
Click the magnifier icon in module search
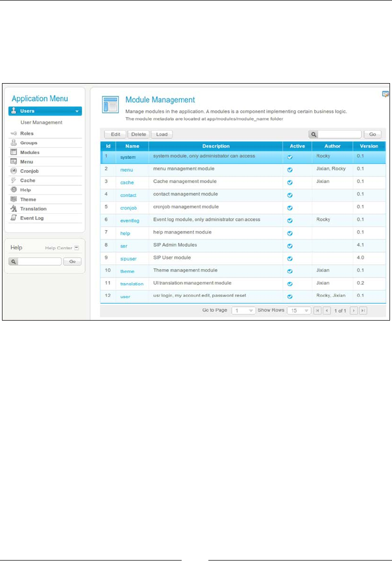[313, 135]
